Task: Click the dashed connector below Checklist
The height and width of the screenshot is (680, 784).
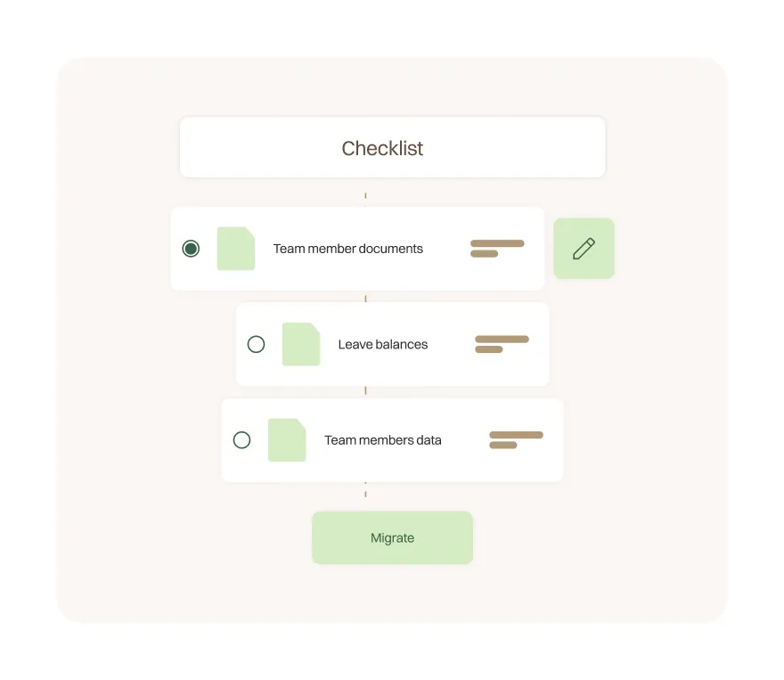Action: pos(365,194)
